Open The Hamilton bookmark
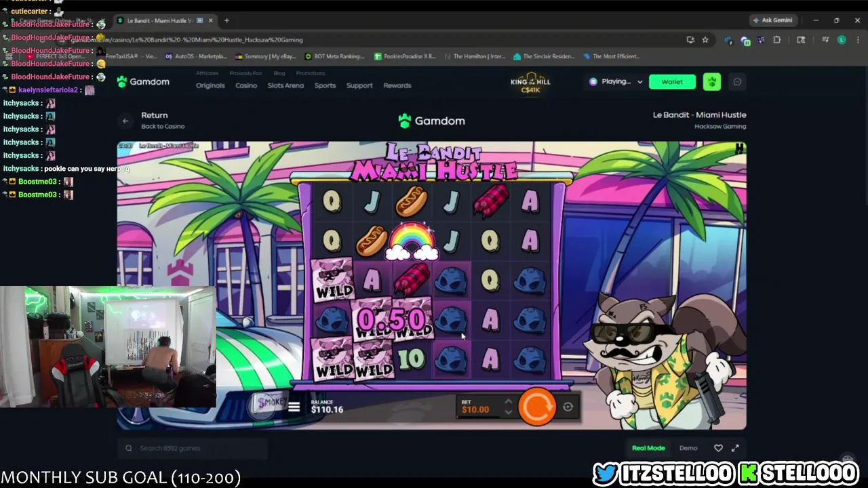 [x=474, y=56]
